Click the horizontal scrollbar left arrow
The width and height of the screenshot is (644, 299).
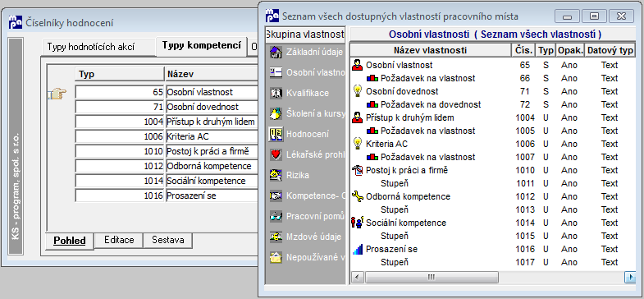(357, 277)
